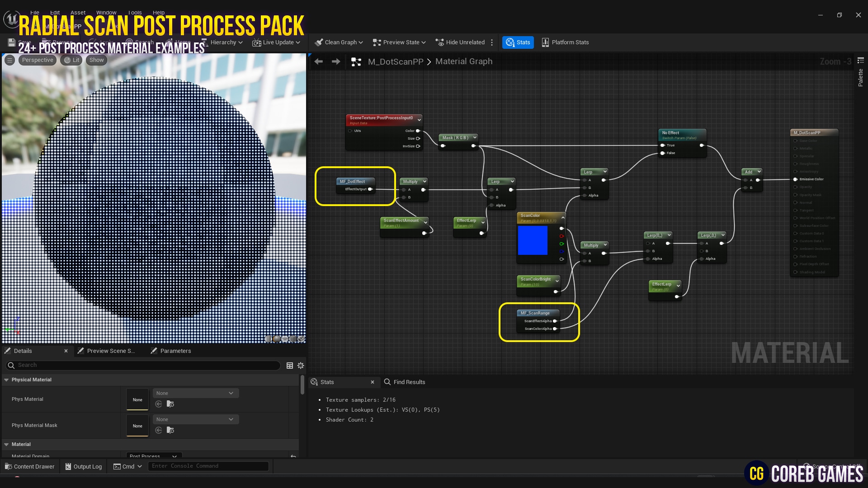Viewport: 868px width, 488px height.
Task: Click the navigate back arrow in graph
Action: click(318, 61)
